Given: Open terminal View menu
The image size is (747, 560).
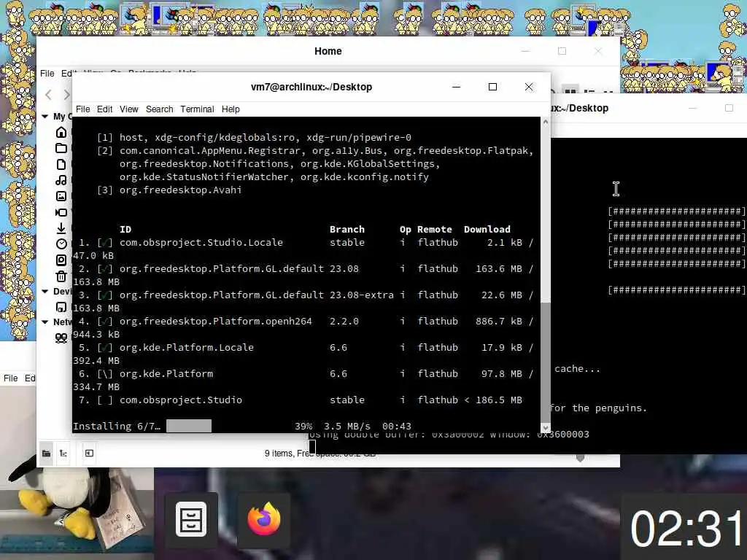Looking at the screenshot, I should pos(128,109).
